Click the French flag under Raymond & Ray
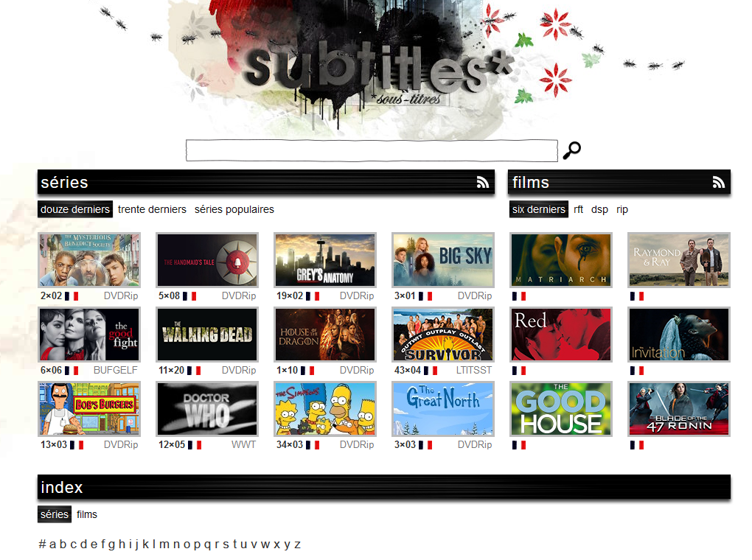Viewport: 752px width, 560px height. tap(637, 296)
